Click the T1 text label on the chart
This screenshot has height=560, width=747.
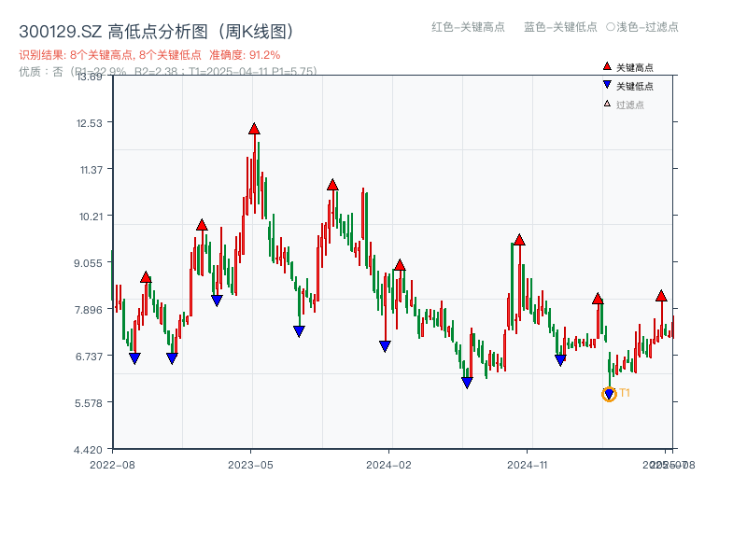click(623, 395)
